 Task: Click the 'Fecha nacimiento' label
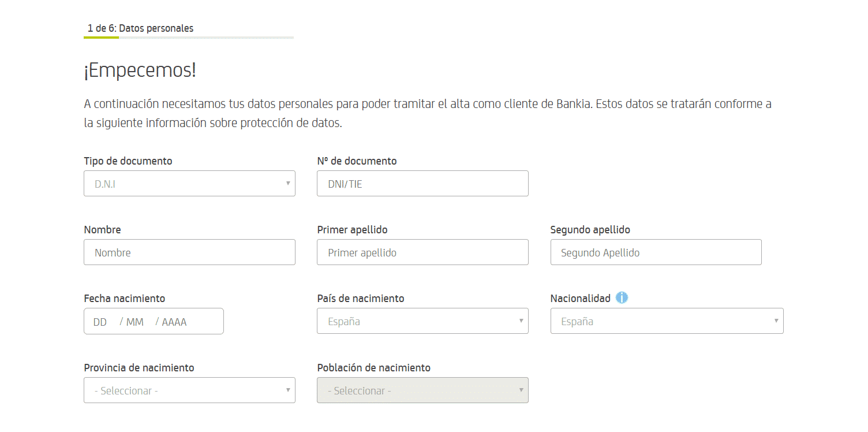tap(125, 299)
